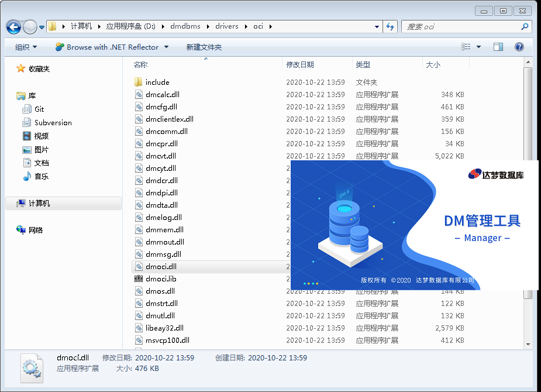
Task: Open address bar history dropdown
Action: [x=377, y=26]
